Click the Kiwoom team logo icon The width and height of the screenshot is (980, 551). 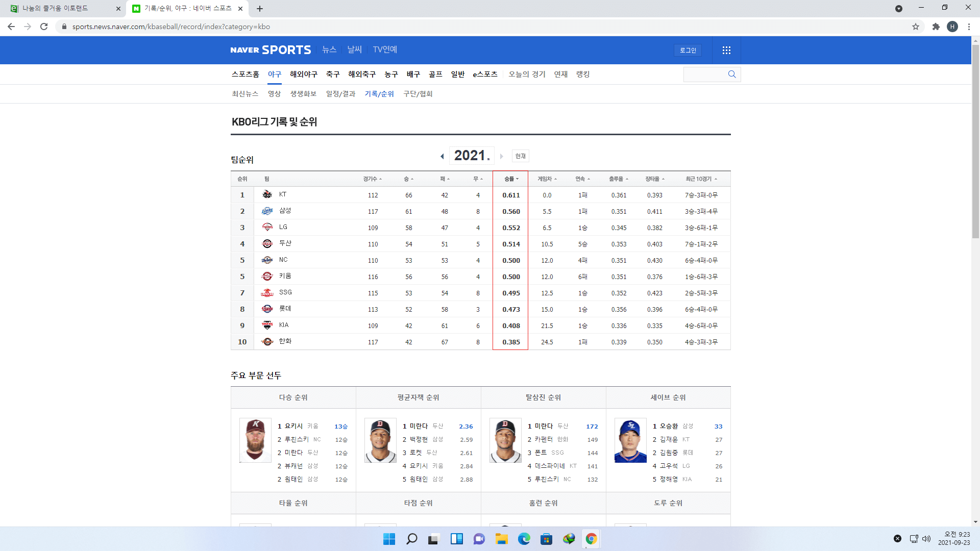click(267, 276)
